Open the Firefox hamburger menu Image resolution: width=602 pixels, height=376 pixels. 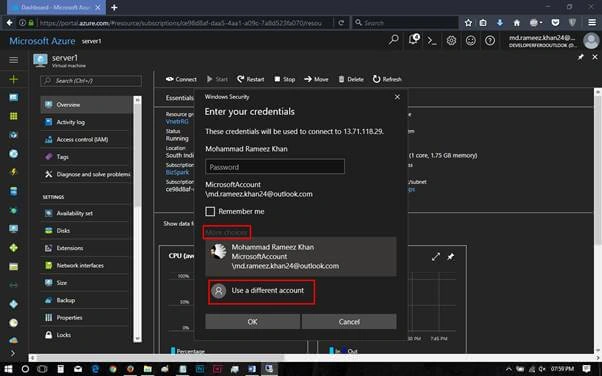pyautogui.click(x=592, y=23)
